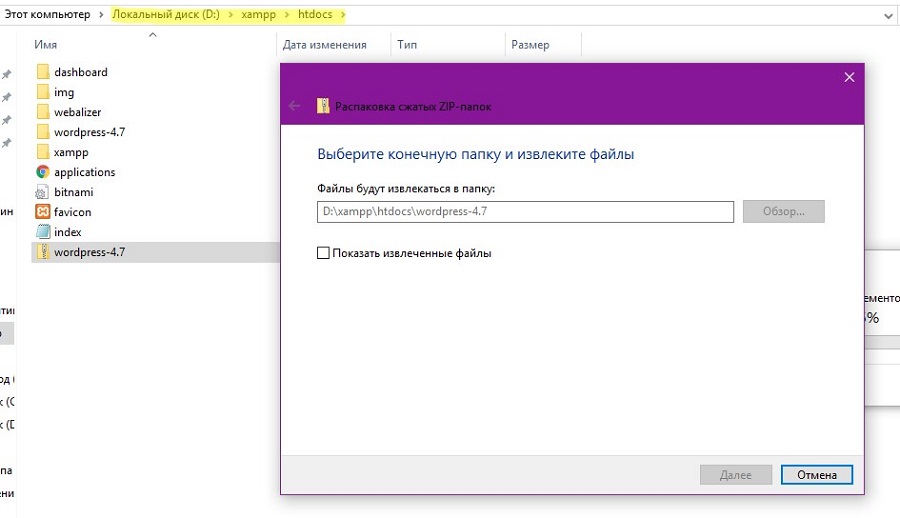Click the Отмена button
900x518 pixels.
(817, 475)
